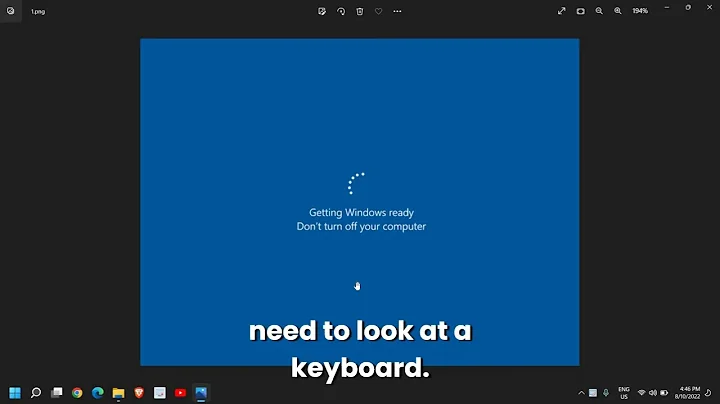Enter full screen with the diagonal arrows icon
This screenshot has height=404, width=720.
coord(562,11)
